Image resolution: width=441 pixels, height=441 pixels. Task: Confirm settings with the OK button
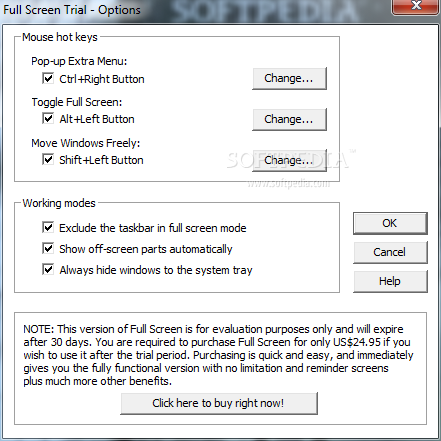pos(390,223)
